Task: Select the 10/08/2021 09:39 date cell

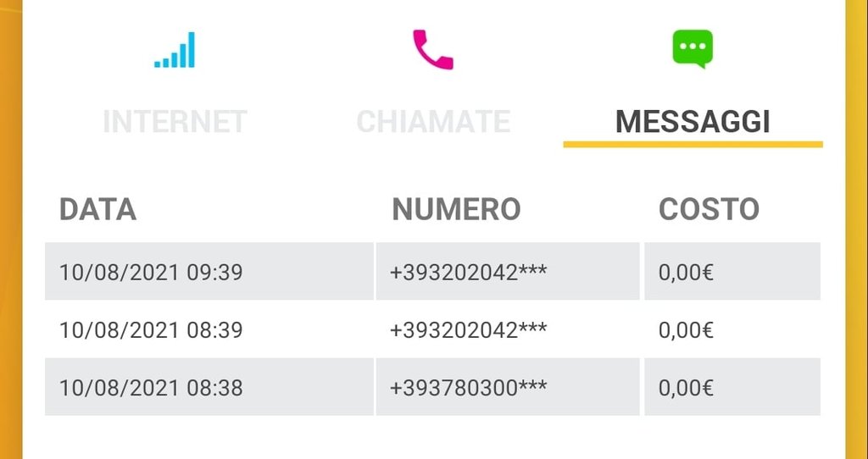Action: coord(209,271)
